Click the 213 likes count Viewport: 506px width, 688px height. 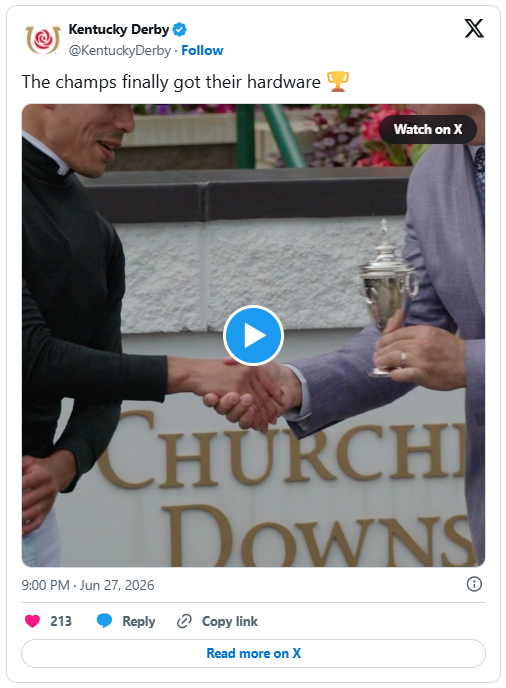pyautogui.click(x=61, y=621)
